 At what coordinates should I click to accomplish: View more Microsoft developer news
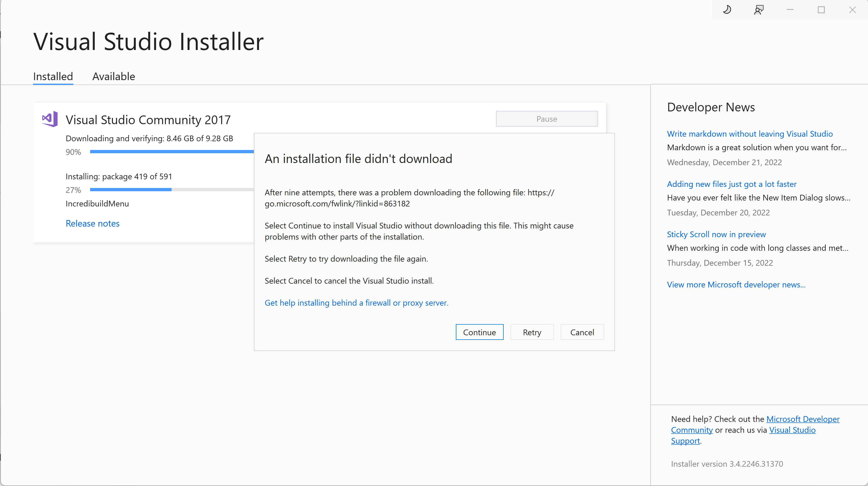coord(736,285)
